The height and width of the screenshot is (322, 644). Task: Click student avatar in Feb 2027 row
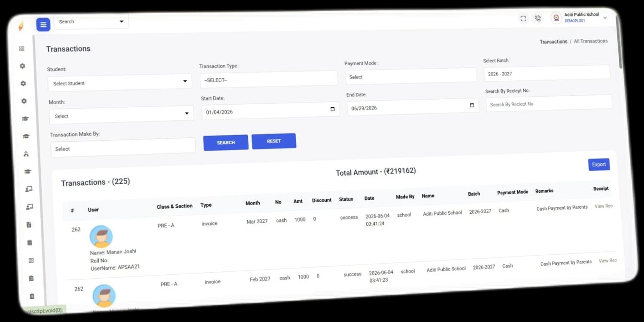pyautogui.click(x=104, y=295)
